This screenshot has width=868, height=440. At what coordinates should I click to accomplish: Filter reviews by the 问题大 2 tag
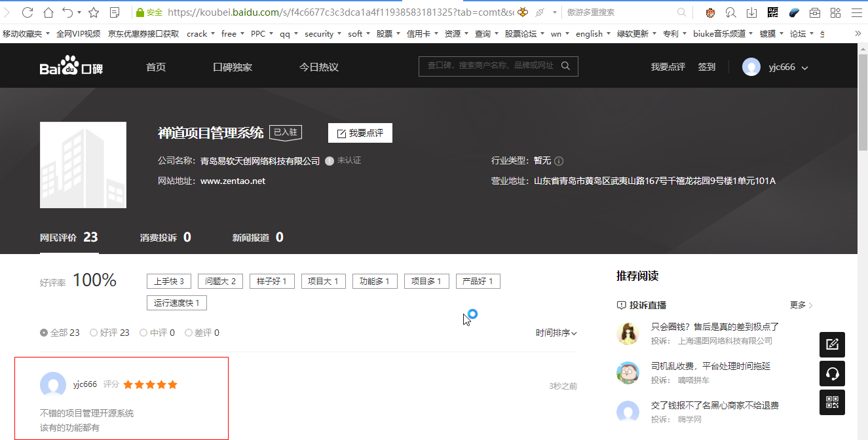click(221, 282)
